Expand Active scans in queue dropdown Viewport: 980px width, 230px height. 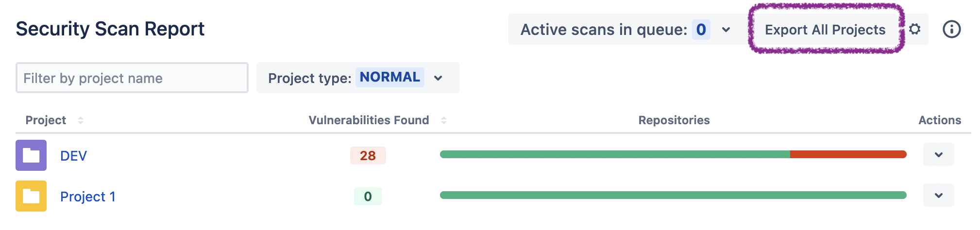(726, 30)
